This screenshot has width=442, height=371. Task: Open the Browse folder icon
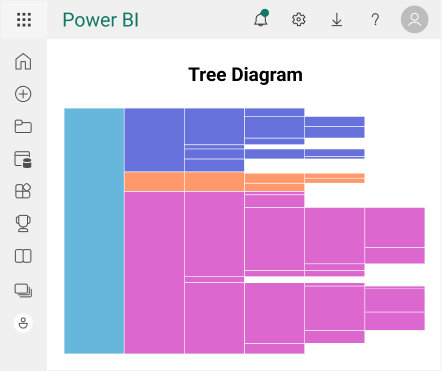point(23,126)
